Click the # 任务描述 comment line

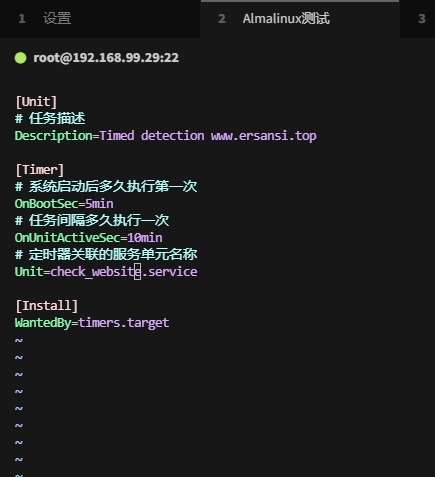50,119
